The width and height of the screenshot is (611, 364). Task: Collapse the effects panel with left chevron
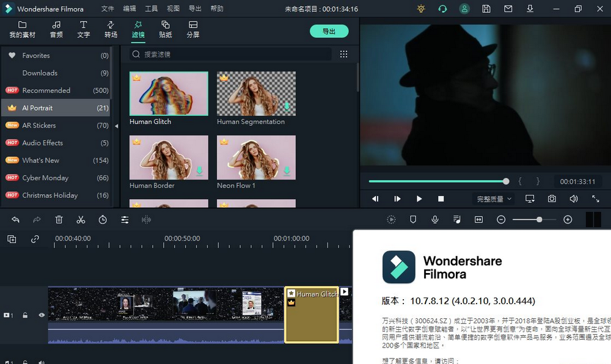115,127
